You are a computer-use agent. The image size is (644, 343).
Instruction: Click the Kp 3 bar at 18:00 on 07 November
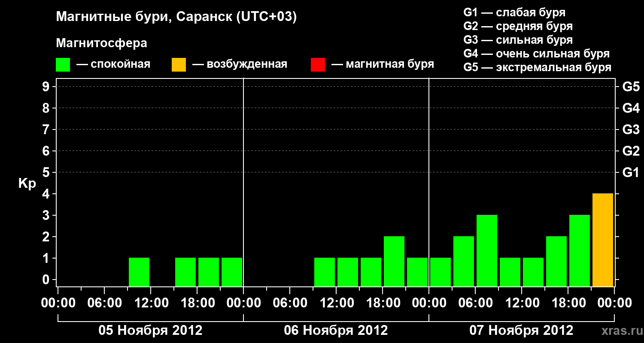coord(580,250)
